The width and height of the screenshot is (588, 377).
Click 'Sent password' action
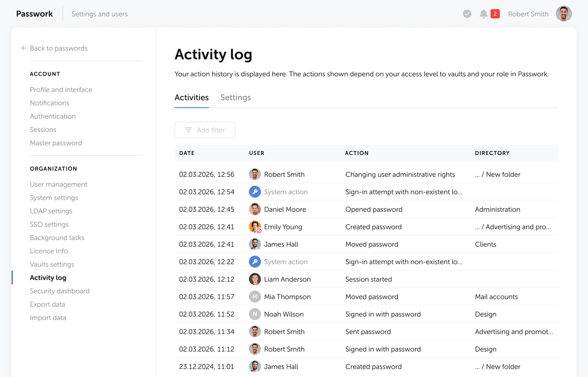tap(368, 332)
